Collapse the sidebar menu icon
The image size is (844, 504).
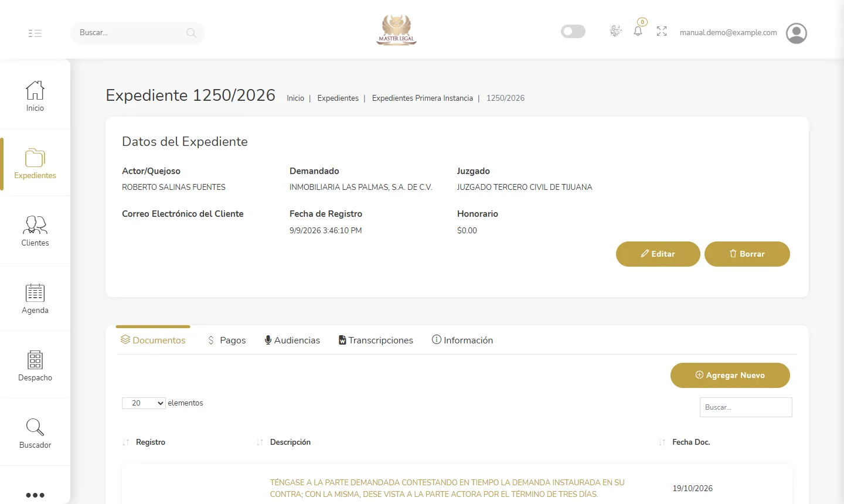(35, 33)
